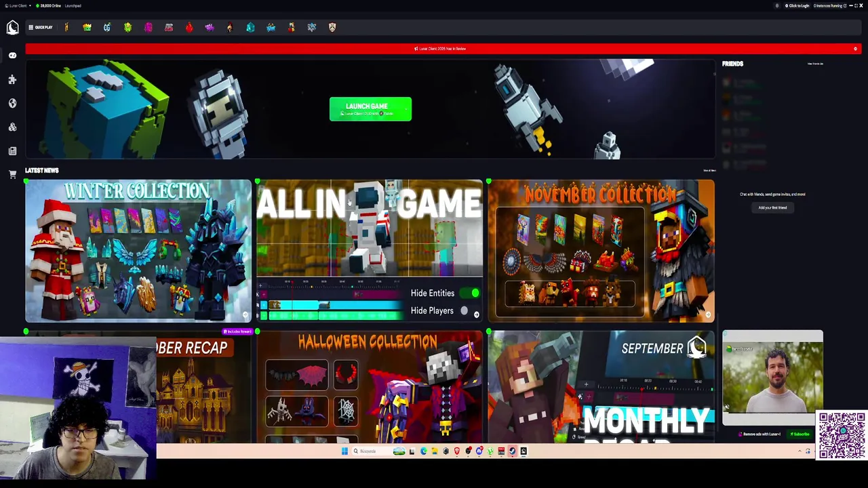Screen dimensions: 868x488
Task: Select the green leafy server icon
Action: click(127, 27)
